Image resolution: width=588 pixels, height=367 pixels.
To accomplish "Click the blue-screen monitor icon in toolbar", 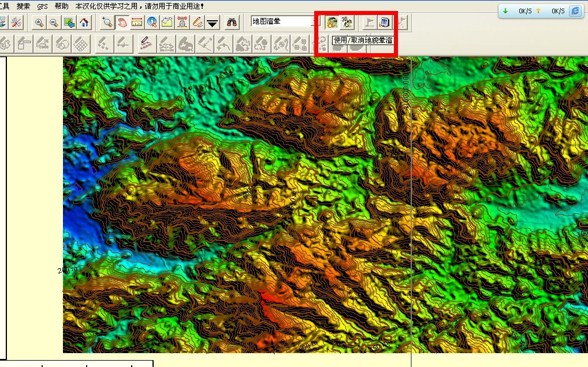I will coord(385,23).
